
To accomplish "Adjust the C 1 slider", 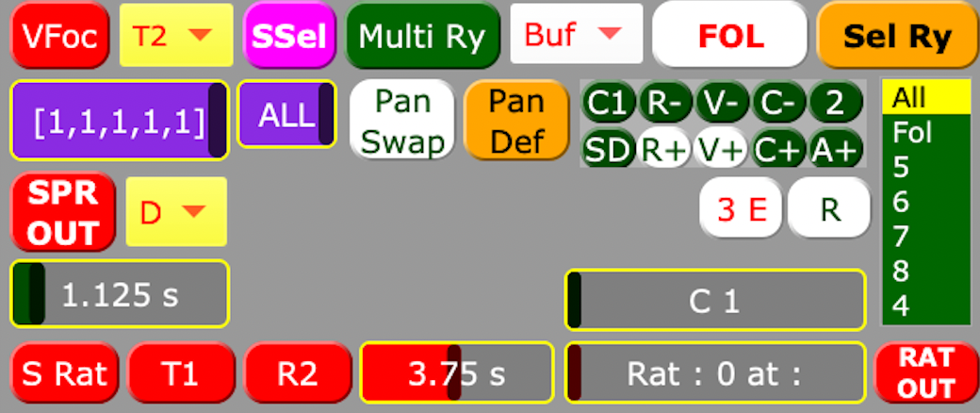I will (x=715, y=300).
